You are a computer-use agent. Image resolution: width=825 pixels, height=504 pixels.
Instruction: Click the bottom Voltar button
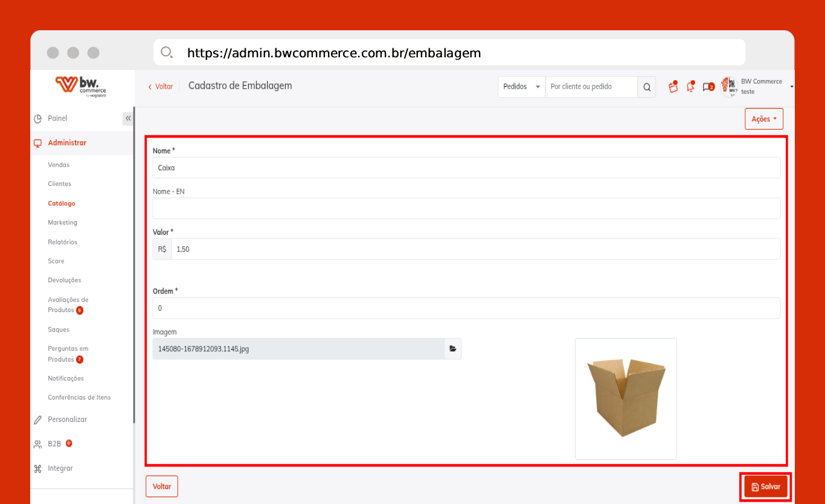coord(162,486)
